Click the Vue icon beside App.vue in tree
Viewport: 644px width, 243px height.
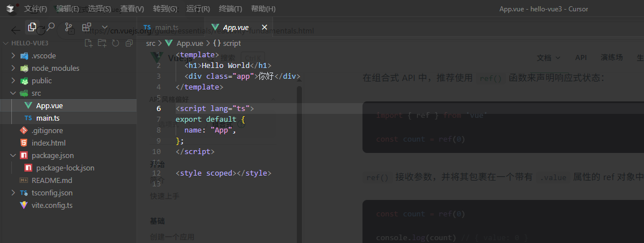(x=28, y=105)
